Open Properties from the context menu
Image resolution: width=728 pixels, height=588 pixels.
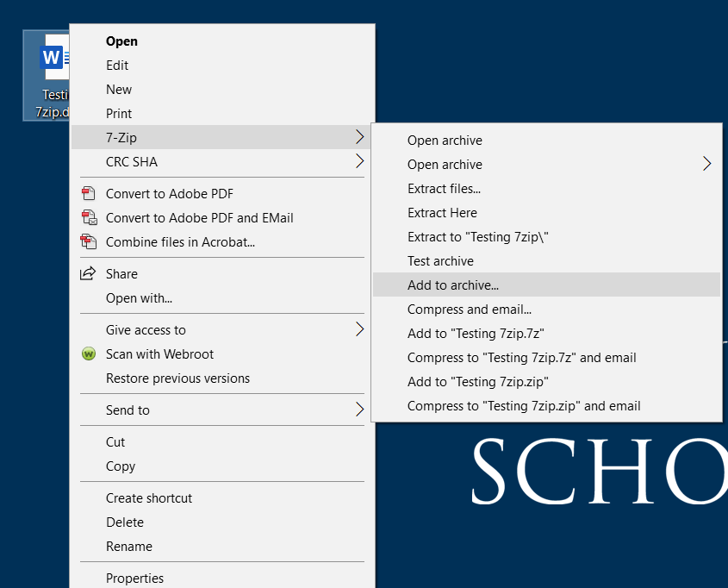(x=135, y=578)
